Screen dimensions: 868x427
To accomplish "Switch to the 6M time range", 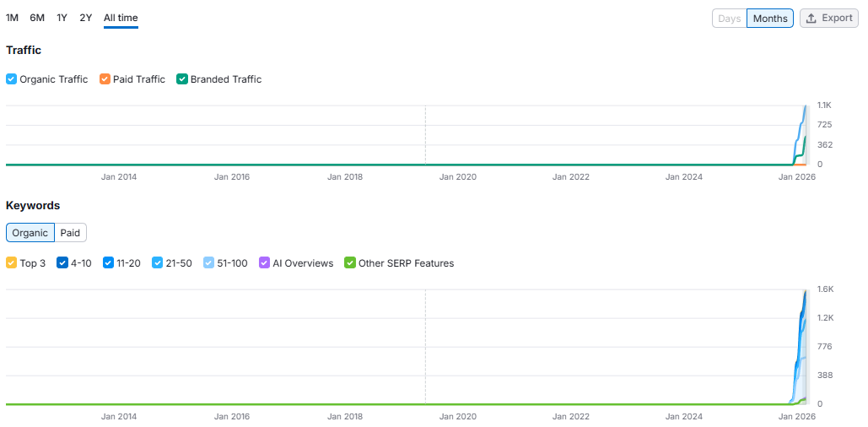I will [37, 18].
